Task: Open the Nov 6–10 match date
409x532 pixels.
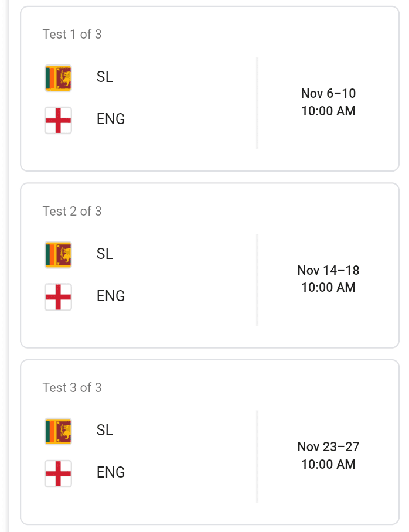Action: point(328,94)
